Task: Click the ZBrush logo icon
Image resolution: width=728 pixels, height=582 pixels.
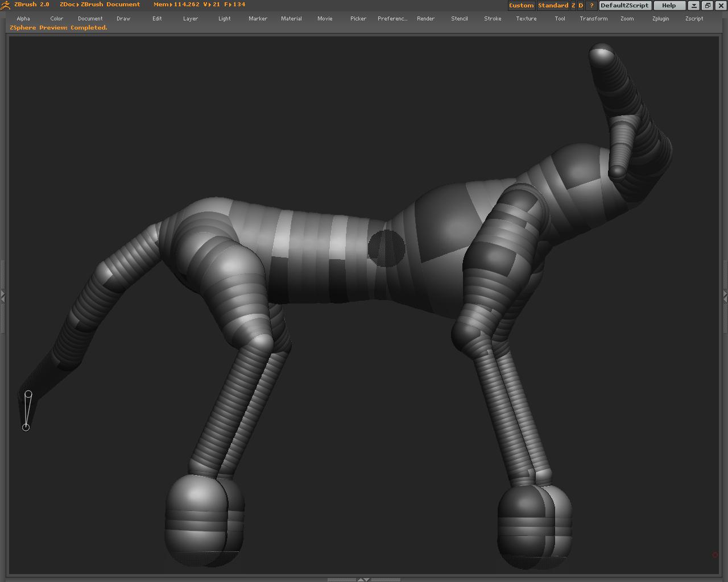Action: pyautogui.click(x=6, y=5)
